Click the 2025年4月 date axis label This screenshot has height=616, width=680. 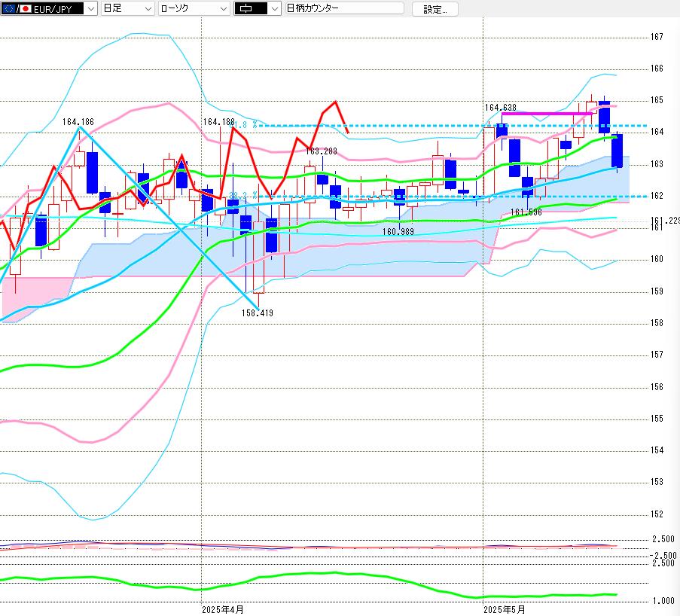[222, 609]
